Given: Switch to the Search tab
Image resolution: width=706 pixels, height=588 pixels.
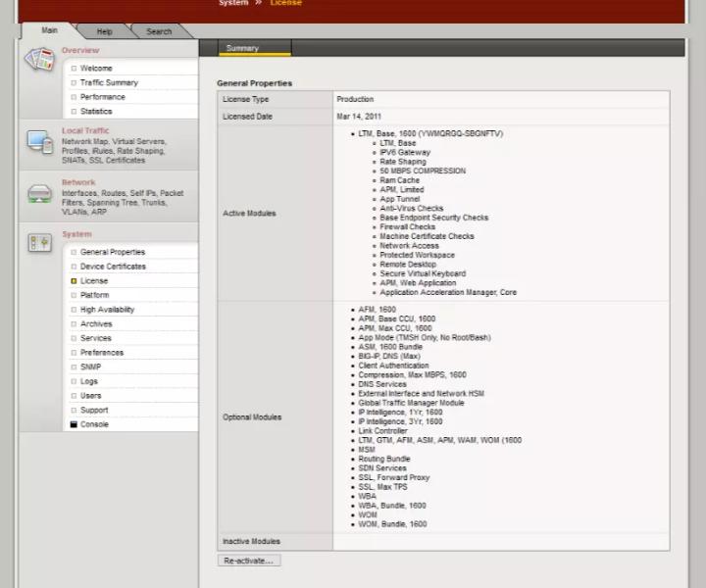Looking at the screenshot, I should pyautogui.click(x=159, y=31).
